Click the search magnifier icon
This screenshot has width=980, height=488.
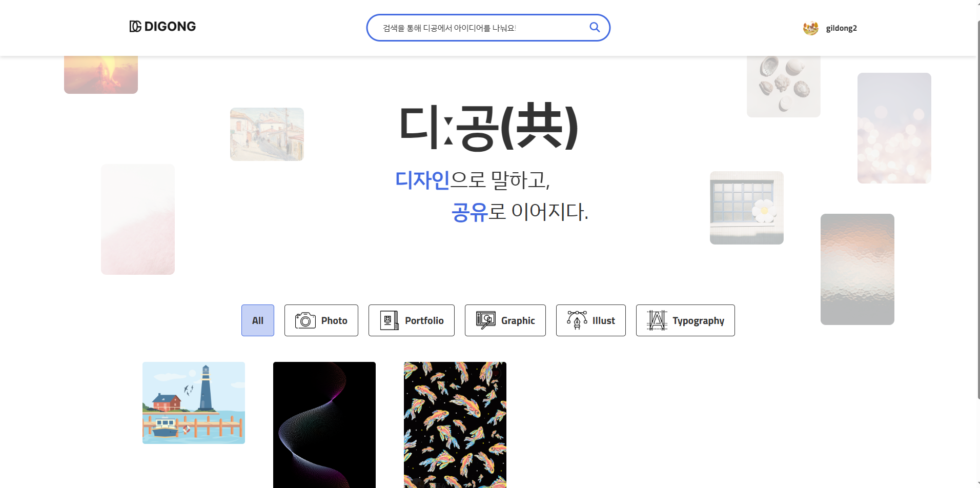tap(594, 27)
